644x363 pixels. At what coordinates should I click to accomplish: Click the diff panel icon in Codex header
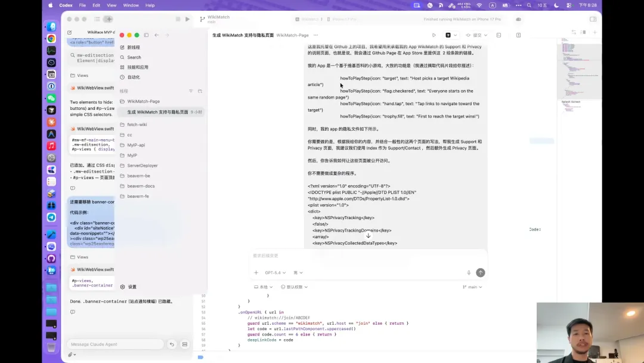[518, 35]
